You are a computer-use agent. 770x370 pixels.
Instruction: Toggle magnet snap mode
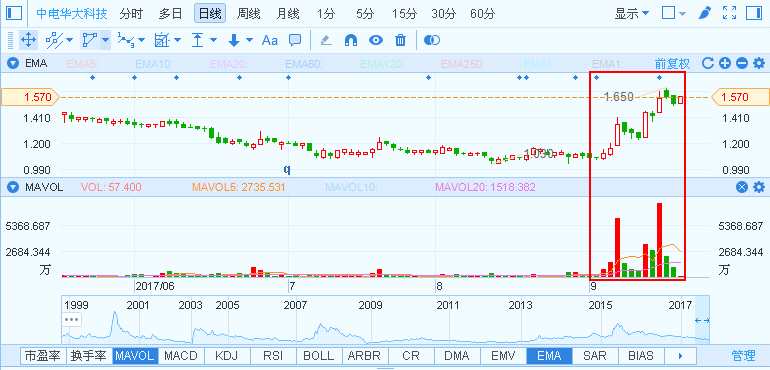[x=351, y=40]
